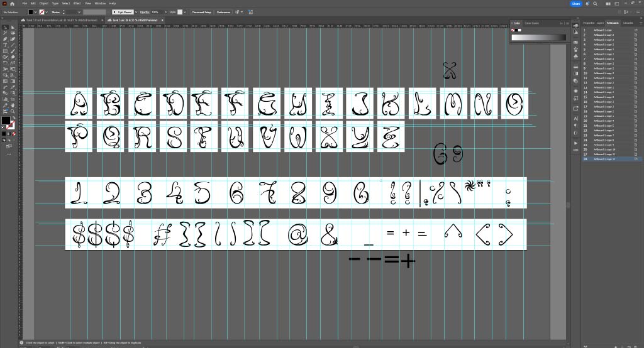Image resolution: width=644 pixels, height=348 pixels.
Task: Select the Selection tool in the toolbar
Action: [5, 28]
